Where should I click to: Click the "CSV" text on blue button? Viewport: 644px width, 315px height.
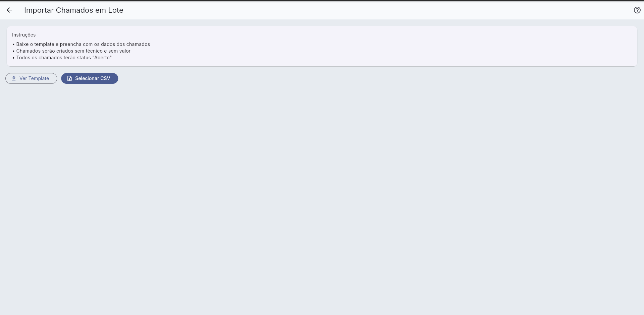tap(105, 78)
